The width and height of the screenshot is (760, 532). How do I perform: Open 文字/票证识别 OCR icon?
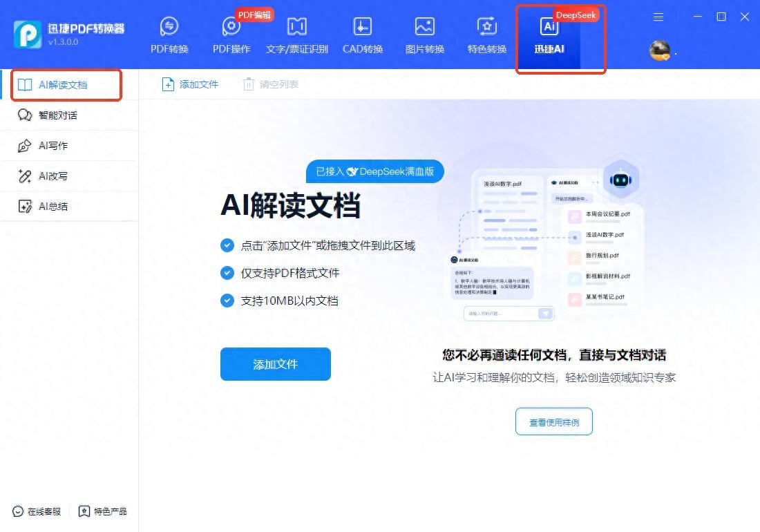click(x=297, y=28)
